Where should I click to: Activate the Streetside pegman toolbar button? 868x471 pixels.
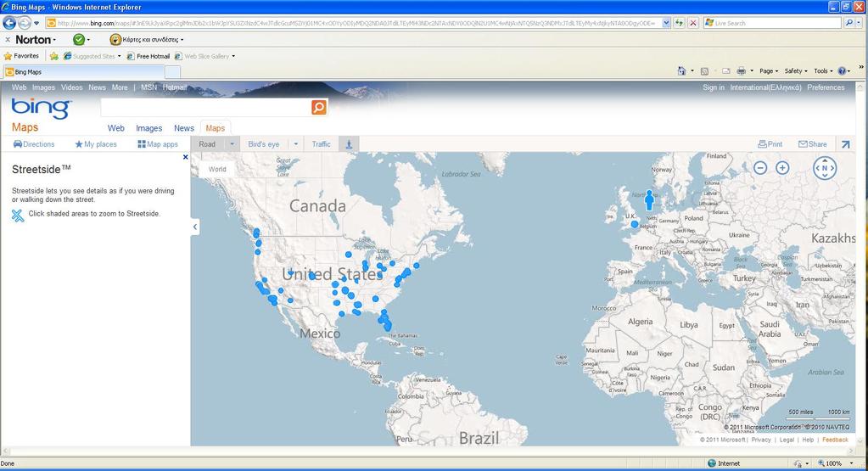pyautogui.click(x=349, y=144)
